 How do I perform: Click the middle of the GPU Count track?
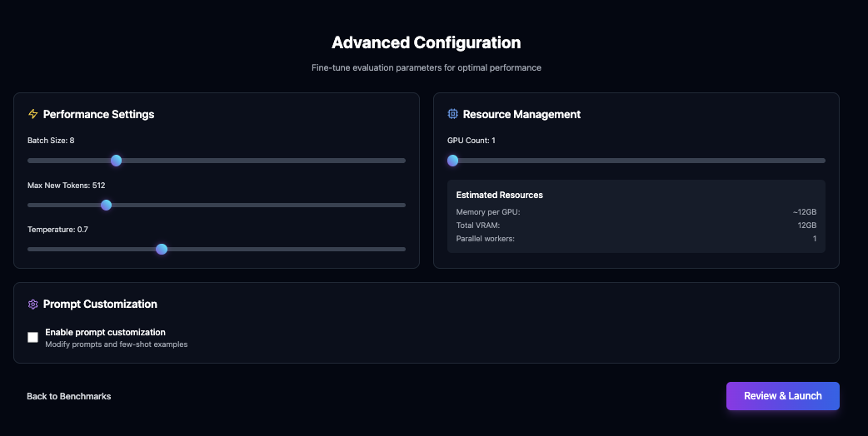pos(636,161)
